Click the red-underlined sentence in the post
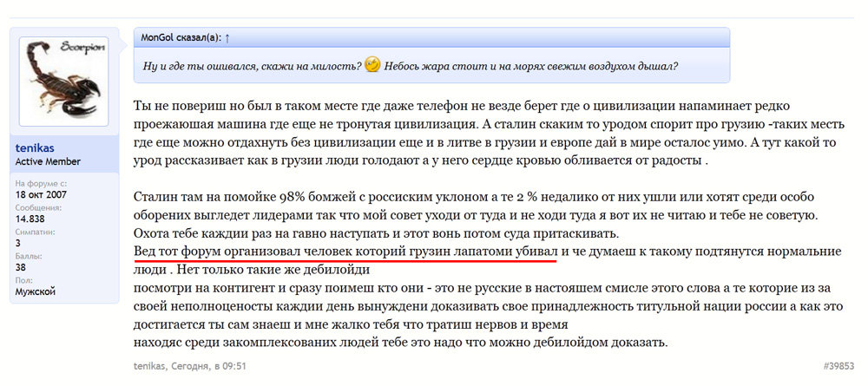The width and height of the screenshot is (868, 386). (345, 252)
